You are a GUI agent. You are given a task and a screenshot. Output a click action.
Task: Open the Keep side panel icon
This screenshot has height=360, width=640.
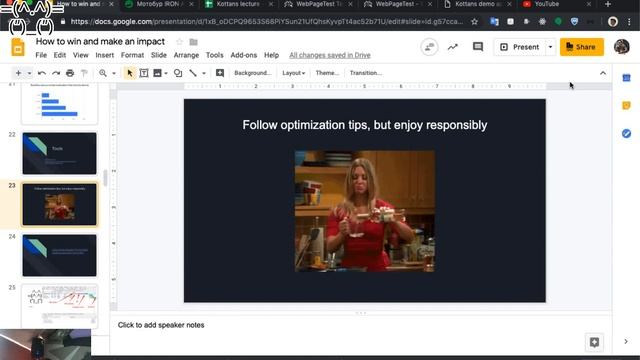pyautogui.click(x=626, y=106)
